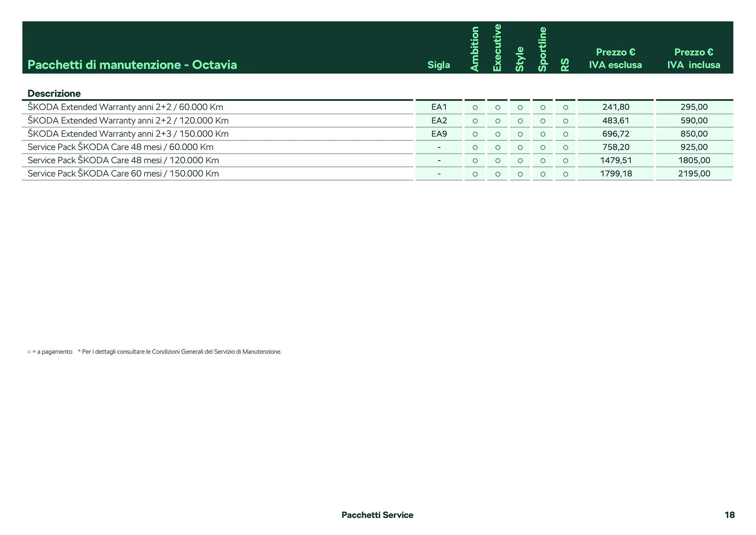Click Ambition circle for Care 48 mesi / 60.000 Km
Viewport: 756px width, 535px height.
[475, 147]
